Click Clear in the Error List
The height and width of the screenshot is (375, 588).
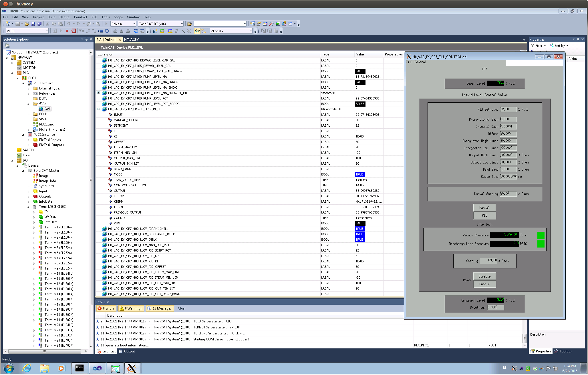point(182,308)
